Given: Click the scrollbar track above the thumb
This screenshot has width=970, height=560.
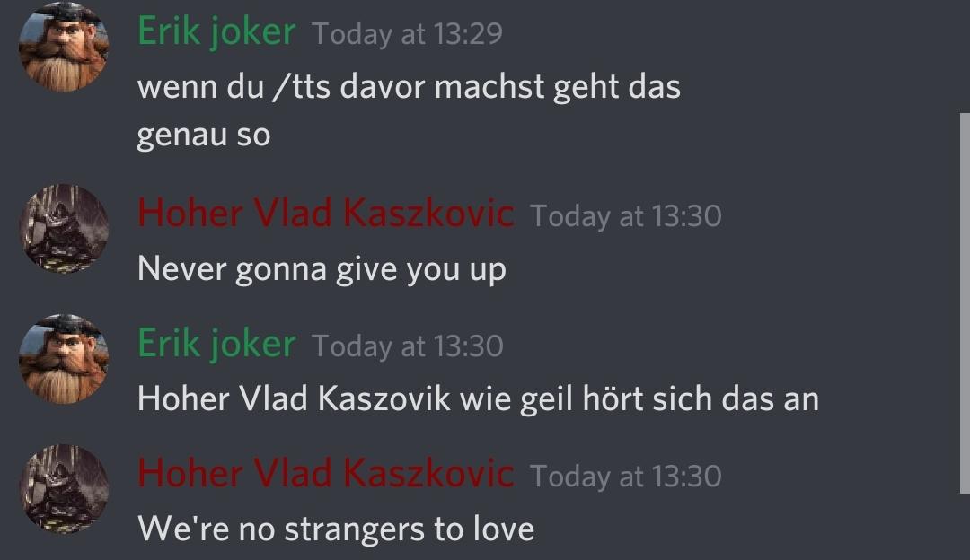Looking at the screenshot, I should pyautogui.click(x=965, y=57).
